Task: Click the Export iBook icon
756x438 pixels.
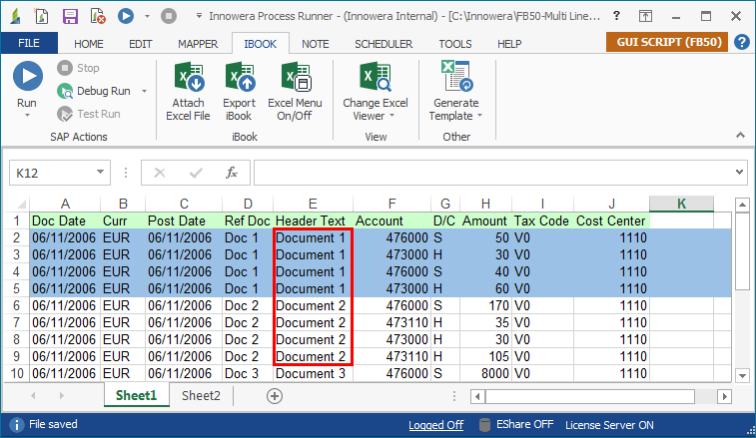Action: 239,77
